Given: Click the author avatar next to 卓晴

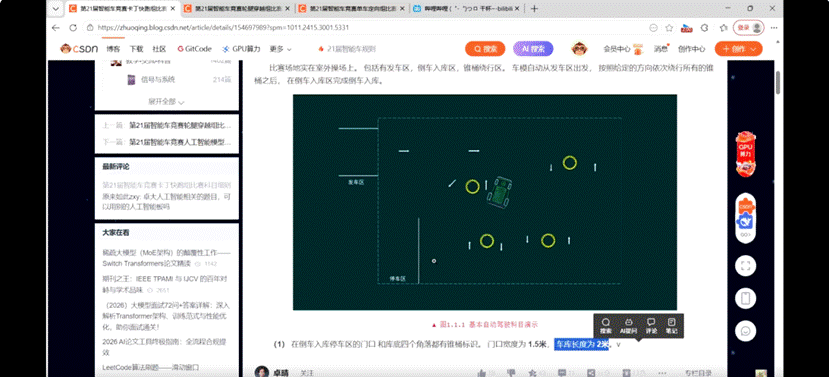Looking at the screenshot, I should click(261, 371).
